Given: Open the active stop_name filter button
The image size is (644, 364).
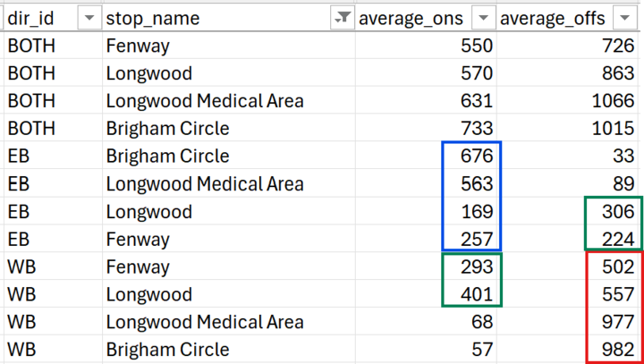Looking at the screenshot, I should 342,18.
